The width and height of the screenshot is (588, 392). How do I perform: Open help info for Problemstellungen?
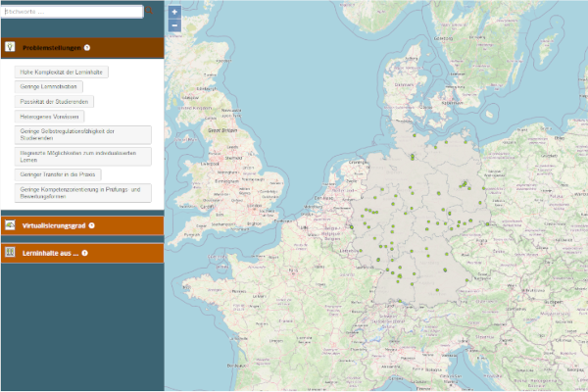coord(87,47)
